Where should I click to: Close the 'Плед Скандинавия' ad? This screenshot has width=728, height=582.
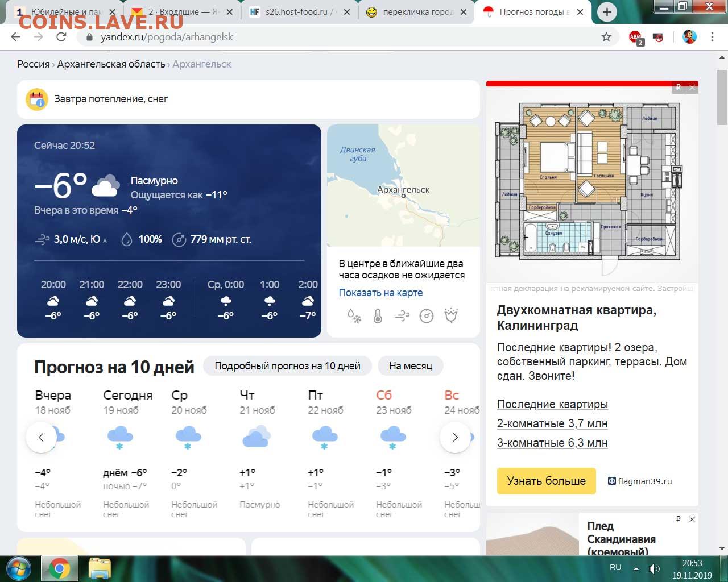click(692, 519)
